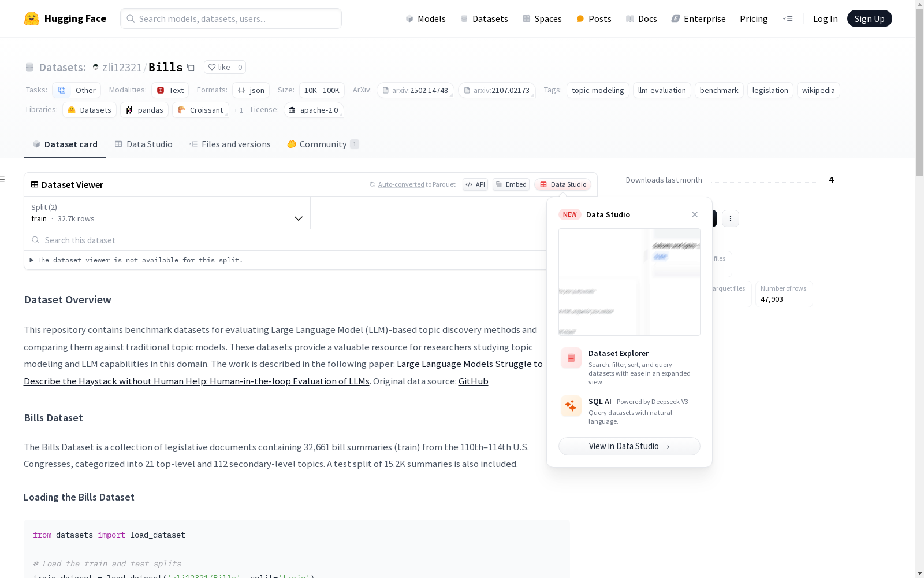Open the Datasets page from navbar

(484, 18)
